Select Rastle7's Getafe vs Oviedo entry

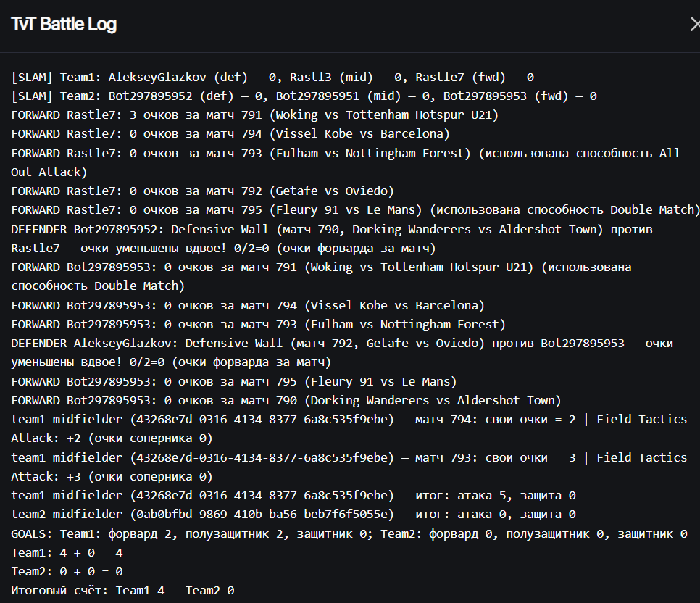click(202, 191)
